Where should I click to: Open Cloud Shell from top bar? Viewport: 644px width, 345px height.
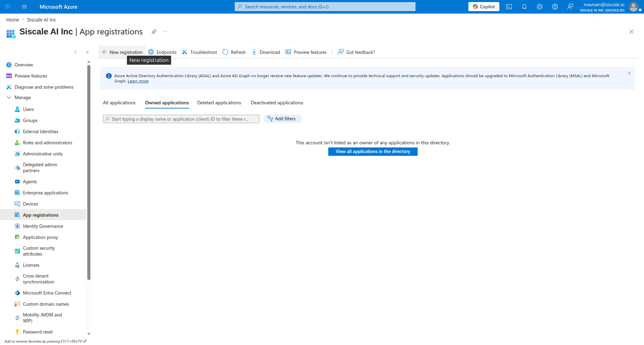pos(509,7)
